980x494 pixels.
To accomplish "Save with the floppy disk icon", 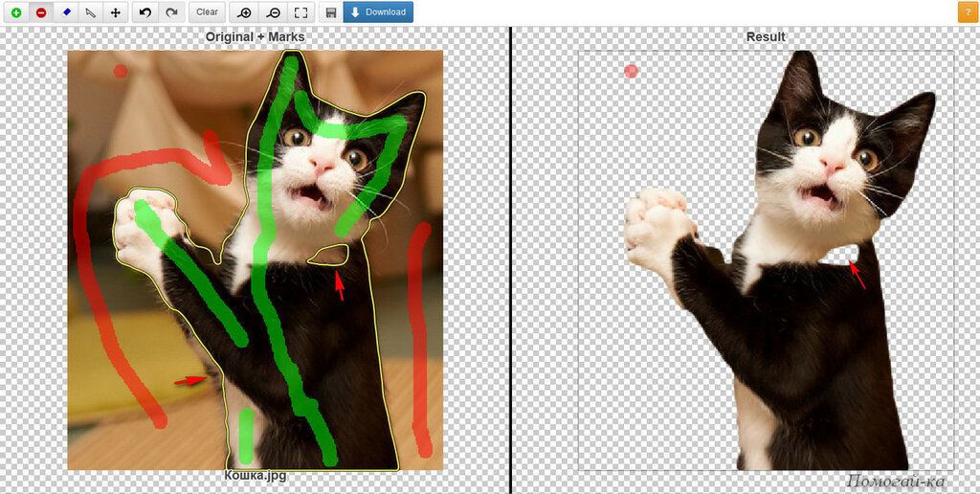I will click(x=330, y=12).
